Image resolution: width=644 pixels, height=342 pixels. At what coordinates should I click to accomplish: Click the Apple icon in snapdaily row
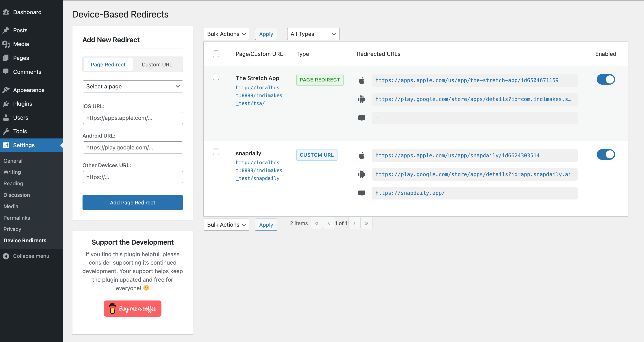coord(361,156)
